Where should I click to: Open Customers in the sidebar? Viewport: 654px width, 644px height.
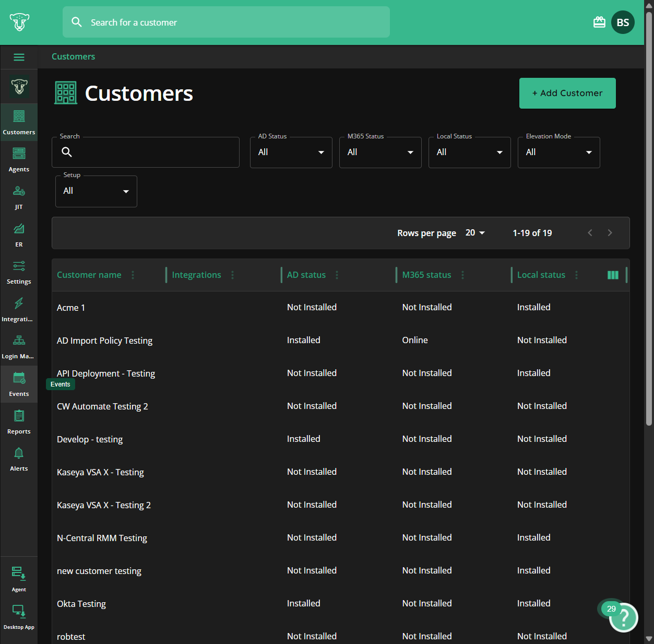(x=19, y=122)
